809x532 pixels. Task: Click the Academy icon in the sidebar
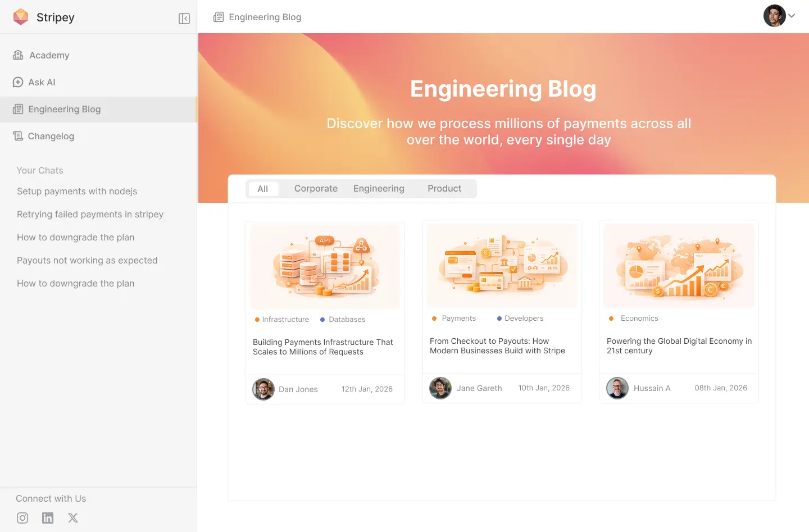tap(18, 55)
